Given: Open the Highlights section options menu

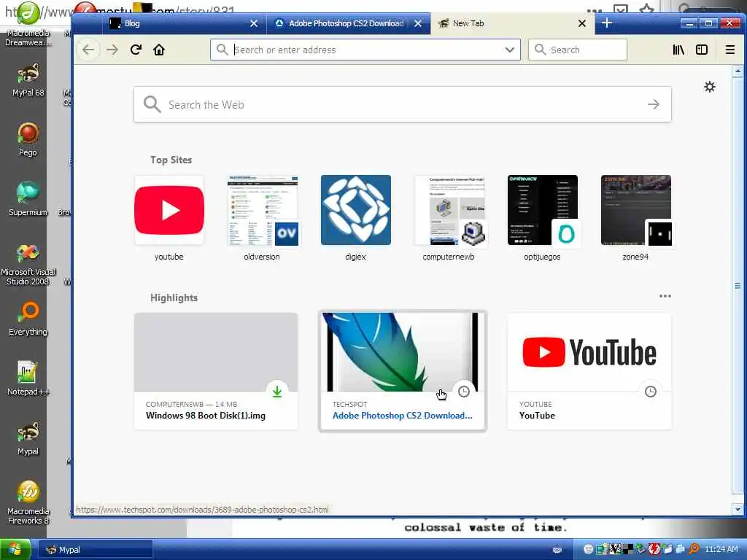Looking at the screenshot, I should pyautogui.click(x=665, y=296).
